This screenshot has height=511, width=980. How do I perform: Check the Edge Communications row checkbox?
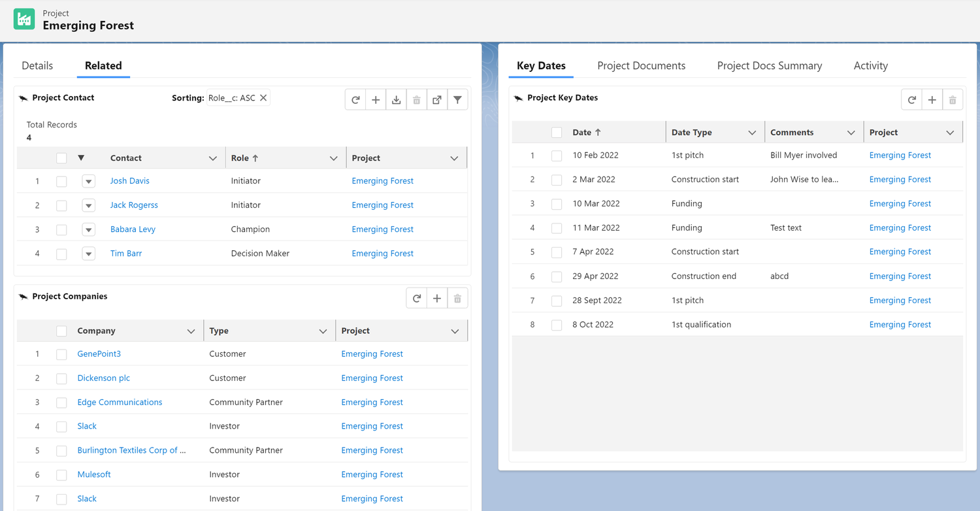[x=61, y=403]
